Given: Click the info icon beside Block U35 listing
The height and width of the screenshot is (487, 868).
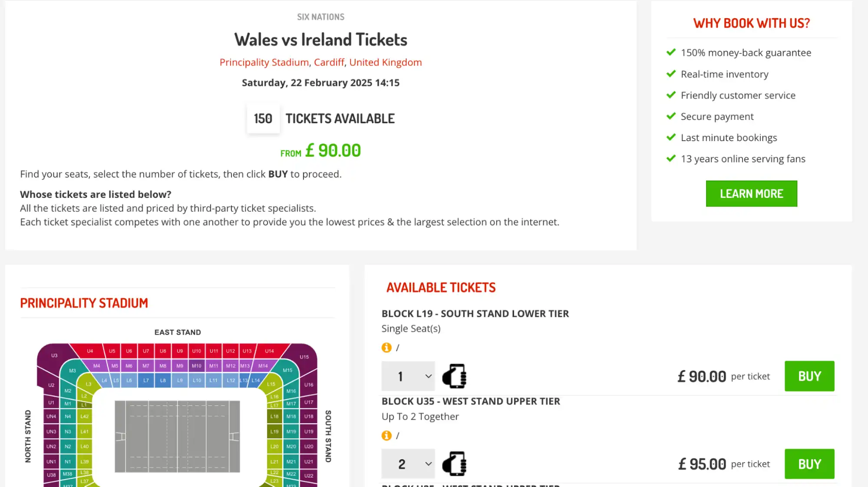Looking at the screenshot, I should 386,435.
